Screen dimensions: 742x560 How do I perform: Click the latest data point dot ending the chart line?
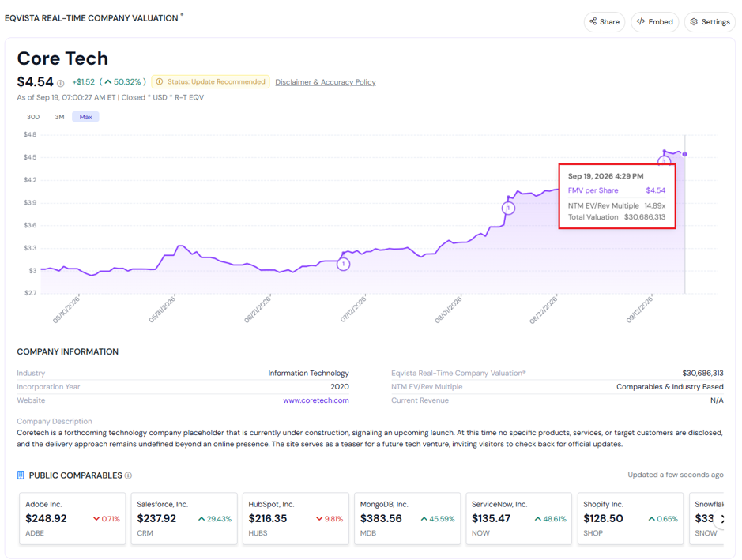click(x=685, y=154)
